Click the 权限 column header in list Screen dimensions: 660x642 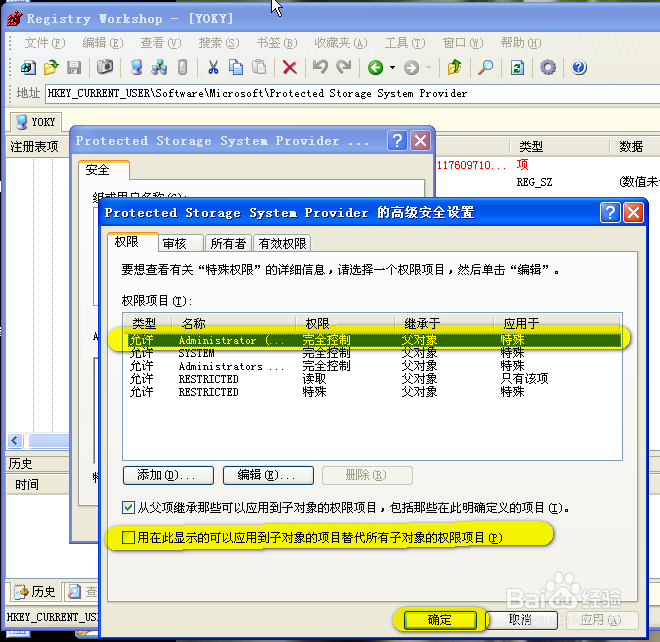click(x=345, y=323)
